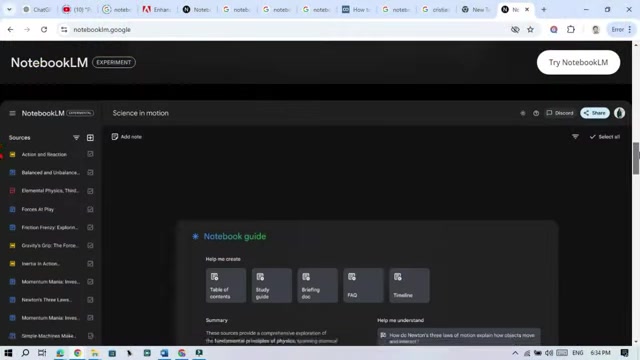640x360 pixels.
Task: Toggle the Inertia in Action source checkbox
Action: pyautogui.click(x=90, y=264)
